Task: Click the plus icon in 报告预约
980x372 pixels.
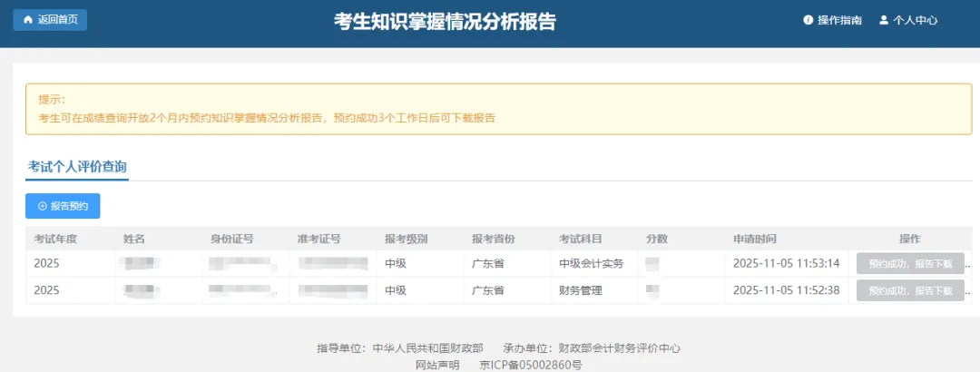Action: click(x=42, y=207)
